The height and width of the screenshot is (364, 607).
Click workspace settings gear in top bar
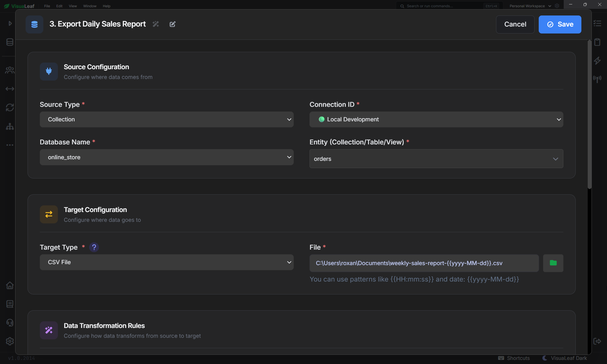pos(557,6)
